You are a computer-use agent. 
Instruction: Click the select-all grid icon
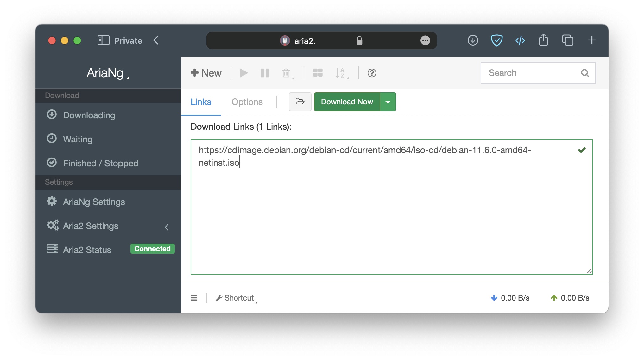318,73
